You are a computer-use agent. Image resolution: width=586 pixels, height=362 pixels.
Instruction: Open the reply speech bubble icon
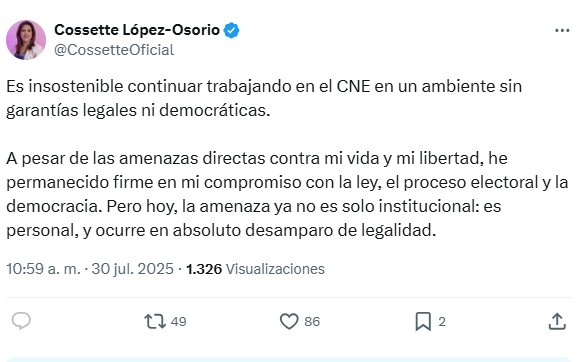pyautogui.click(x=21, y=321)
